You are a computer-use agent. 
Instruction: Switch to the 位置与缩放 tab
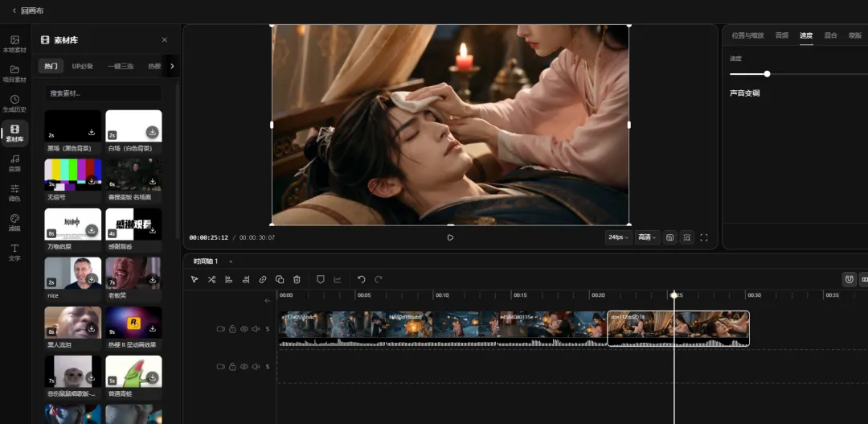click(x=747, y=35)
